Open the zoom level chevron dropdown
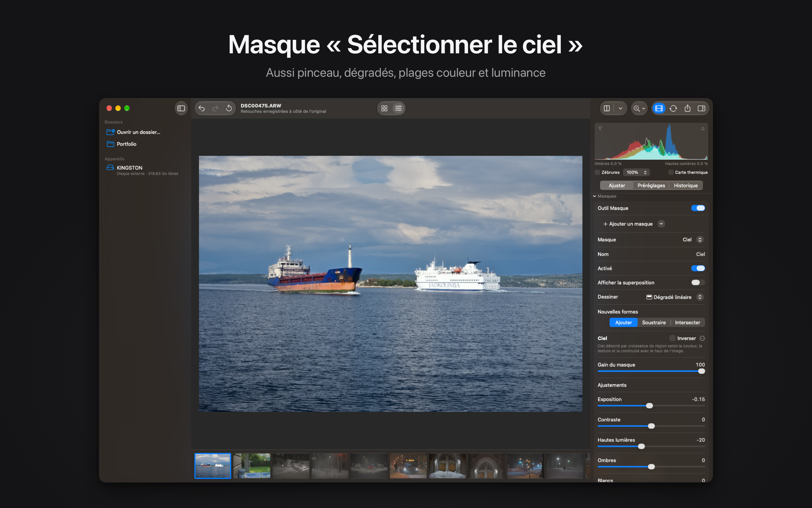The width and height of the screenshot is (812, 508). (644, 109)
